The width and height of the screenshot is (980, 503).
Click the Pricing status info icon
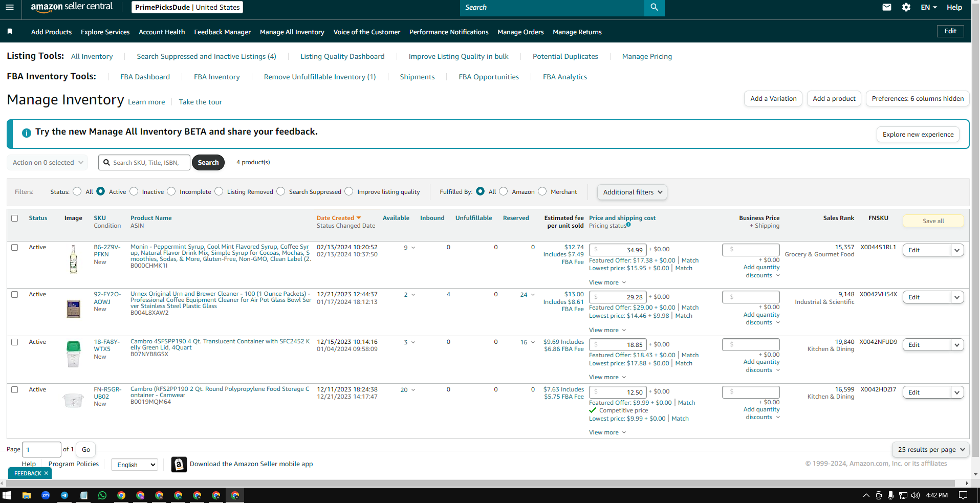[628, 225]
